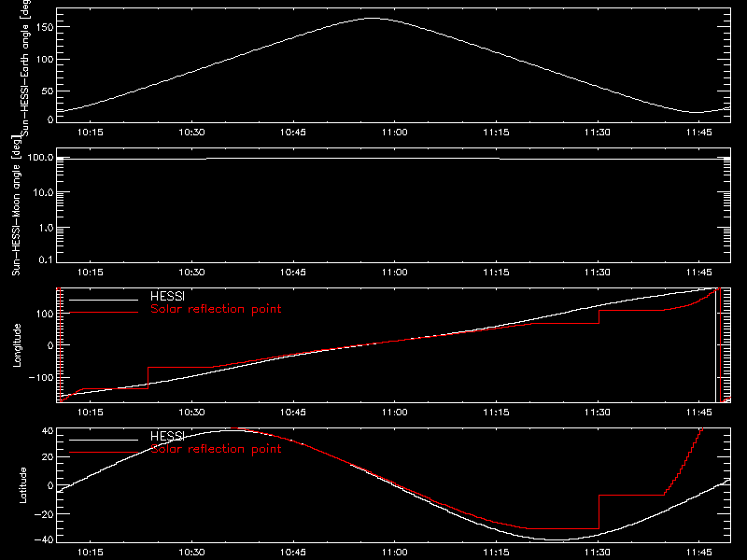The width and height of the screenshot is (747, 560).
Task: Click the -100 tick label on Longitude axis
Action: click(41, 377)
